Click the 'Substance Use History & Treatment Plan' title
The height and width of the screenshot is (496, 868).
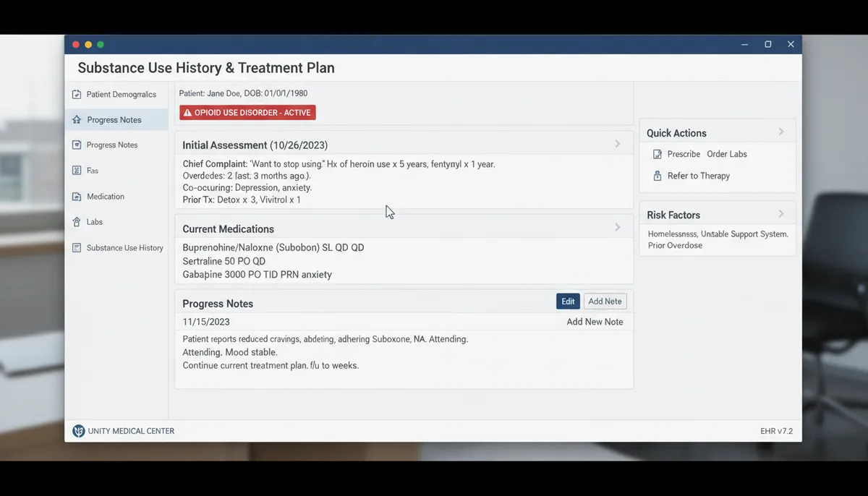(206, 68)
